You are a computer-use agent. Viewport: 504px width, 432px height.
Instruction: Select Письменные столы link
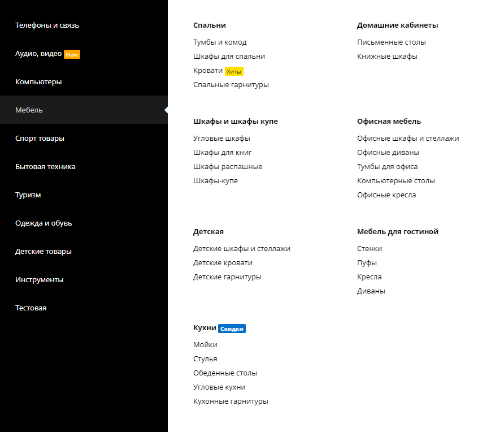coord(391,42)
